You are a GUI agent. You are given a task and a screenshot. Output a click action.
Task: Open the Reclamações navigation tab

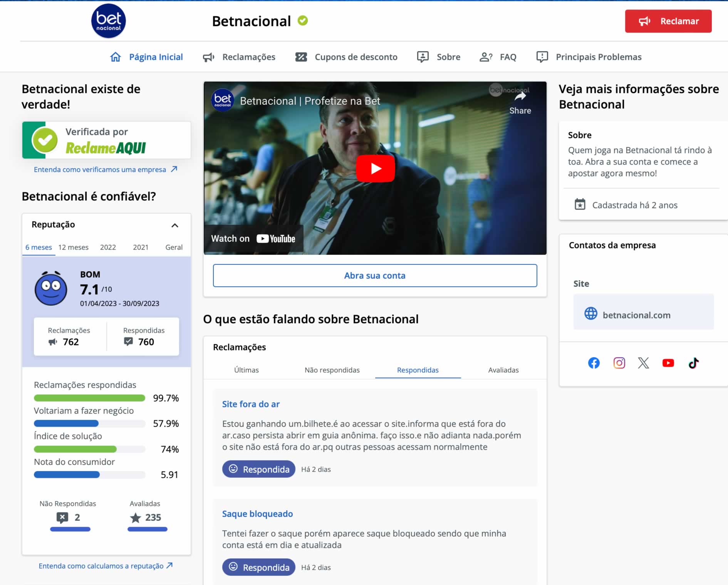[x=239, y=57]
